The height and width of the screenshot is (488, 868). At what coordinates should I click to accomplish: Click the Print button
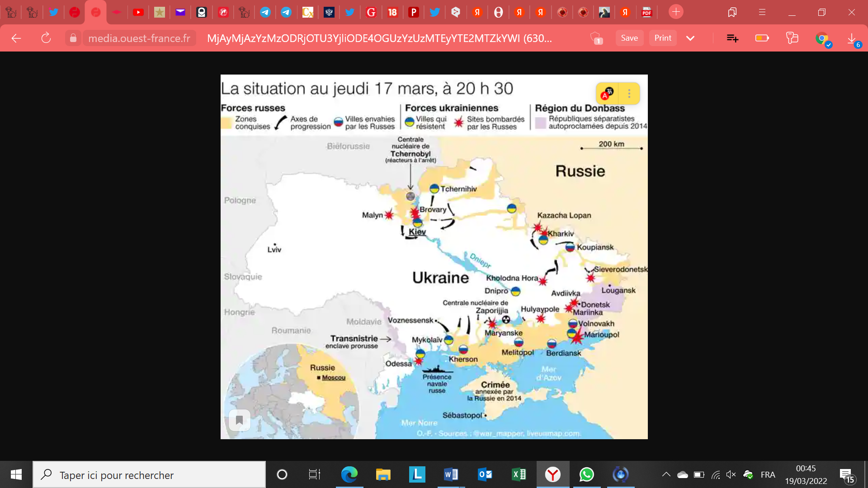663,38
